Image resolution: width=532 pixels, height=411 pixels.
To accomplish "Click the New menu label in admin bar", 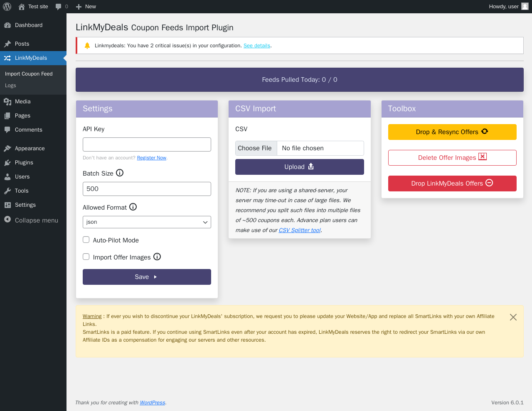I will click(x=91, y=7).
